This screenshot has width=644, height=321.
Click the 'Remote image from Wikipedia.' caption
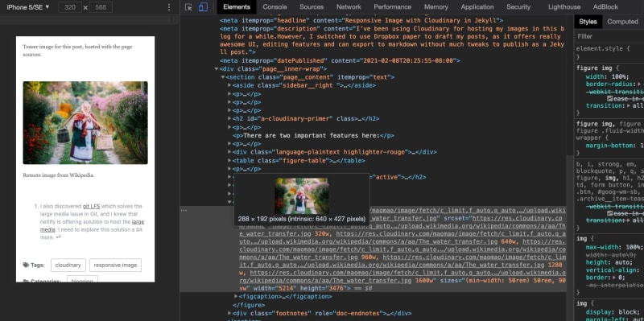pos(59,175)
